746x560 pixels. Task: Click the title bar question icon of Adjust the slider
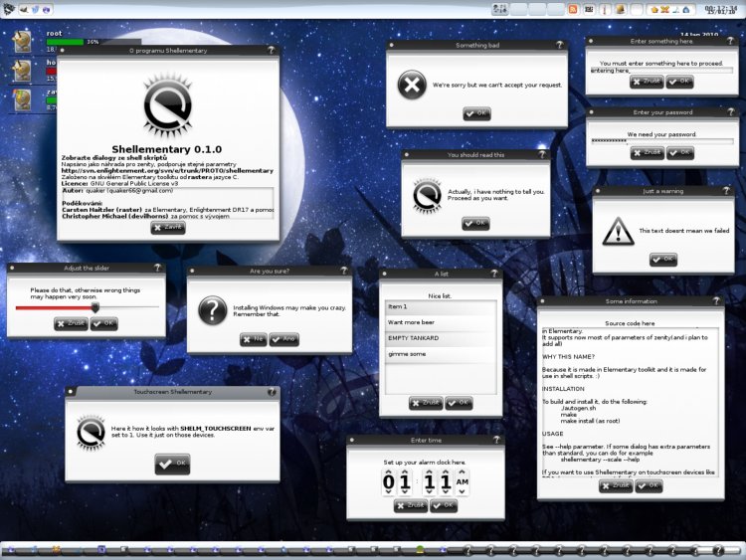click(x=157, y=268)
